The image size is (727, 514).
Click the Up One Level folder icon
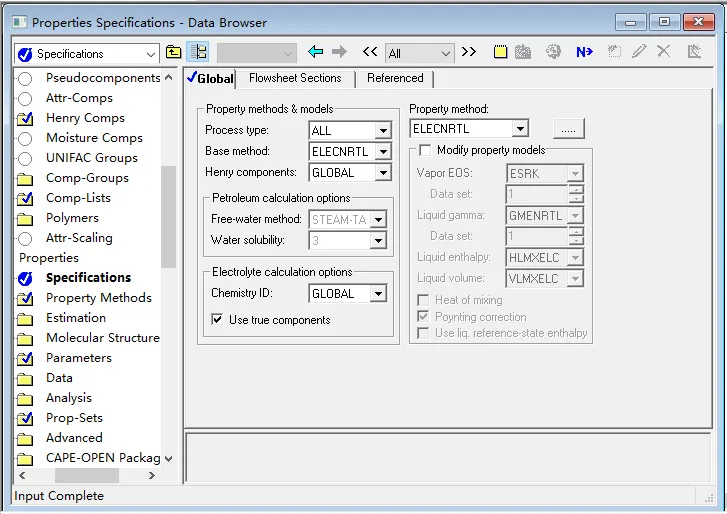click(173, 52)
